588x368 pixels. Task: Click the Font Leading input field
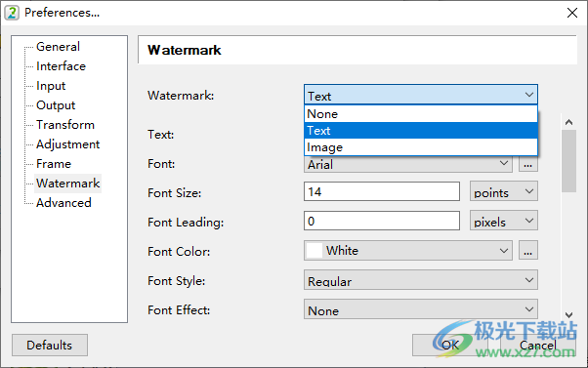pyautogui.click(x=382, y=221)
